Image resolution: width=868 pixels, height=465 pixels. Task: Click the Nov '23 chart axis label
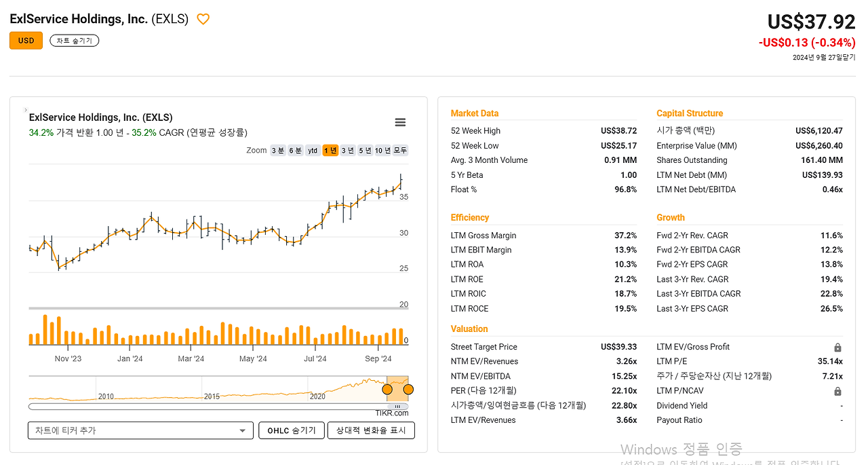(x=68, y=358)
